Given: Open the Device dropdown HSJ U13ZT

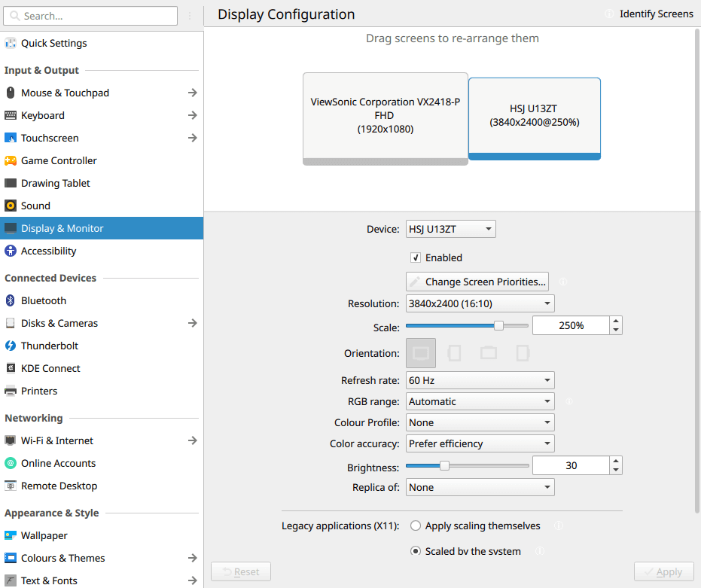Looking at the screenshot, I should click(x=450, y=229).
